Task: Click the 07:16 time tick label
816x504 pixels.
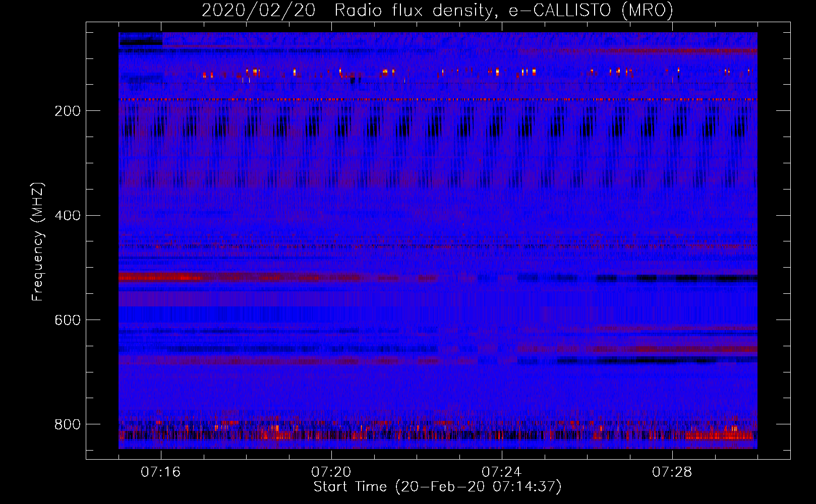Action: (160, 472)
